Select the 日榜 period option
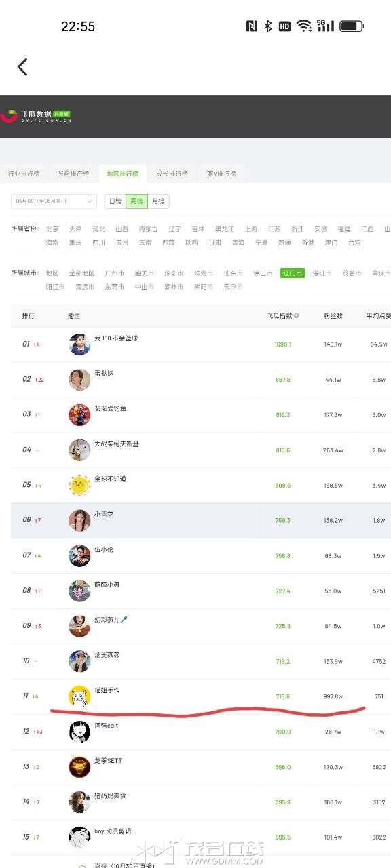391x868 pixels. click(x=115, y=201)
